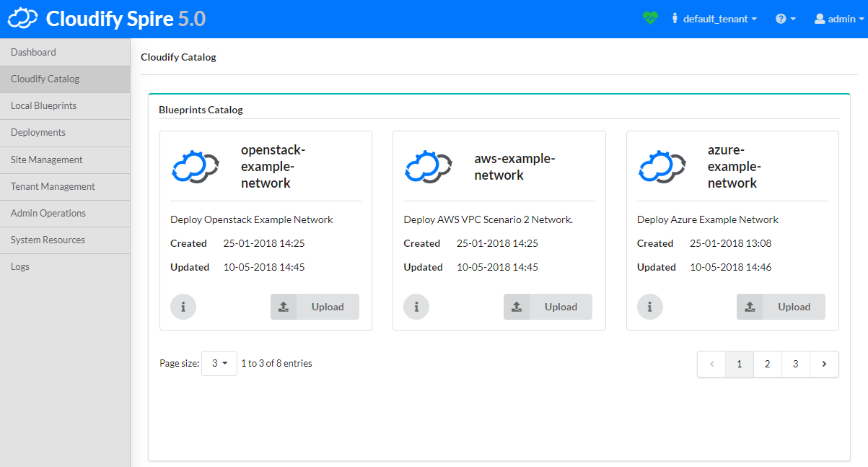868x467 pixels.
Task: Upload the azure-example-network blueprint
Action: (781, 307)
